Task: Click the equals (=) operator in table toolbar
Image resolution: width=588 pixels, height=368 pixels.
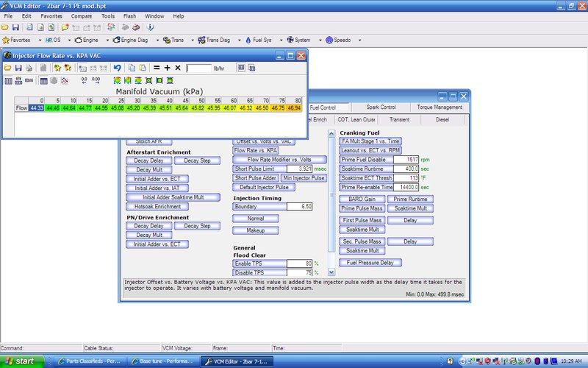Action: point(156,68)
